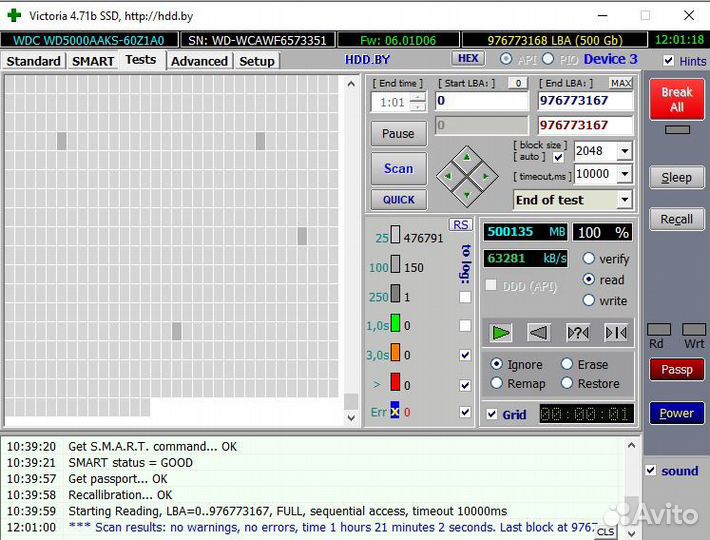
Task: Toggle the 3,0s to-log checkbox
Action: coord(465,355)
